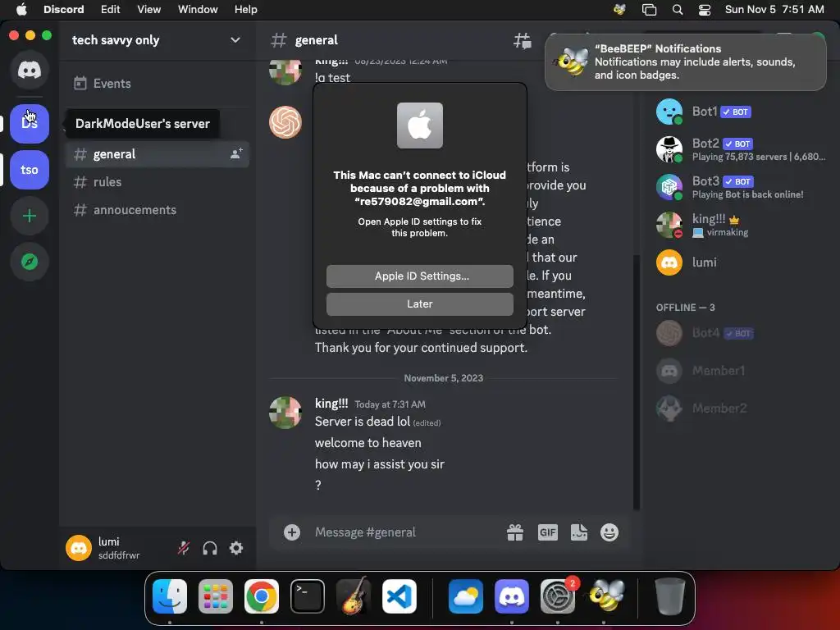The width and height of the screenshot is (840, 630).
Task: Open Trash in the Dock
Action: (x=669, y=596)
